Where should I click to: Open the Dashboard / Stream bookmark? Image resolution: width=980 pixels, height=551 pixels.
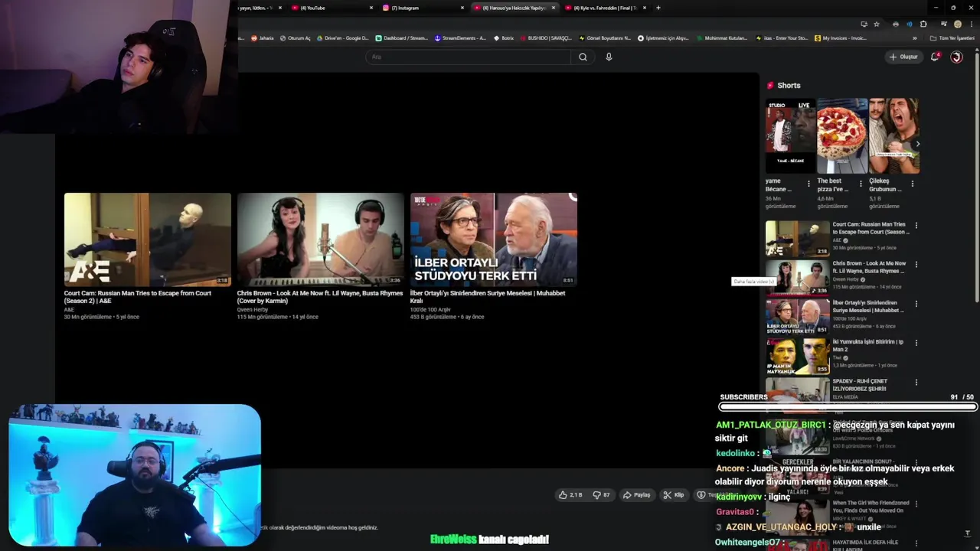(x=402, y=37)
